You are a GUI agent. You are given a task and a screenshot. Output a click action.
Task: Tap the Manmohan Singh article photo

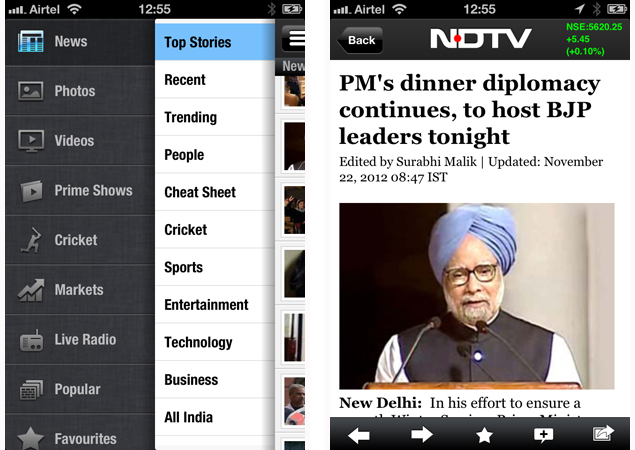coord(477,296)
